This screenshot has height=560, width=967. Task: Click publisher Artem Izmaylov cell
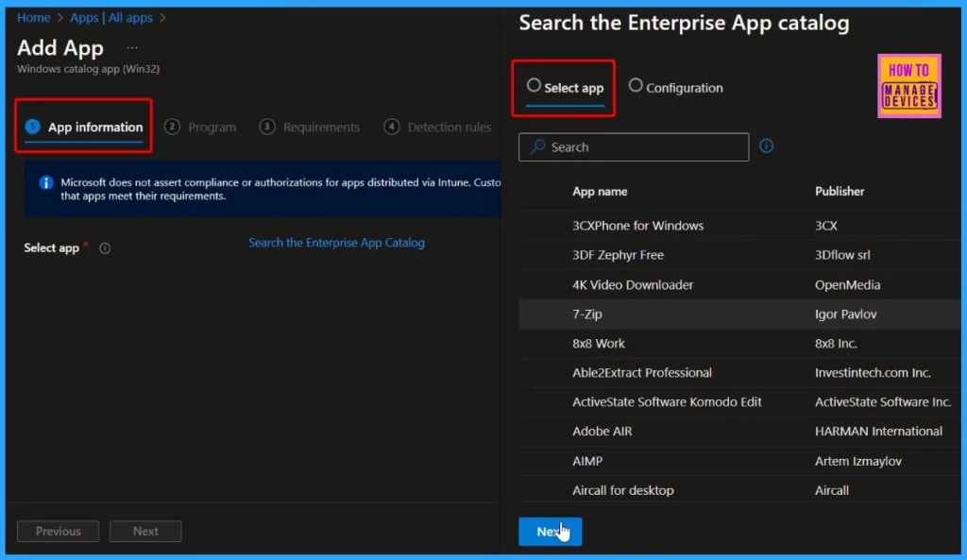(x=857, y=461)
